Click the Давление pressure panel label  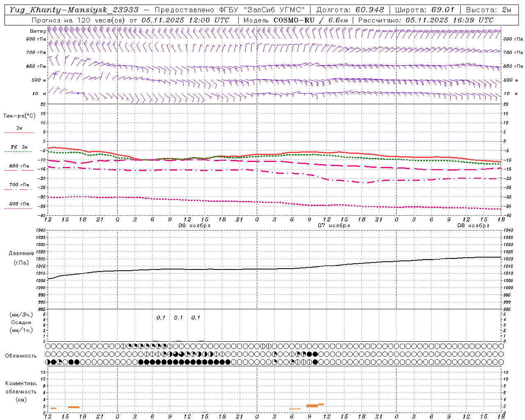21,253
